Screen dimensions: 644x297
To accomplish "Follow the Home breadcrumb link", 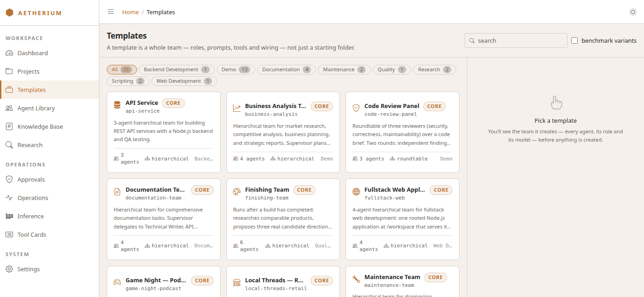I will (130, 12).
